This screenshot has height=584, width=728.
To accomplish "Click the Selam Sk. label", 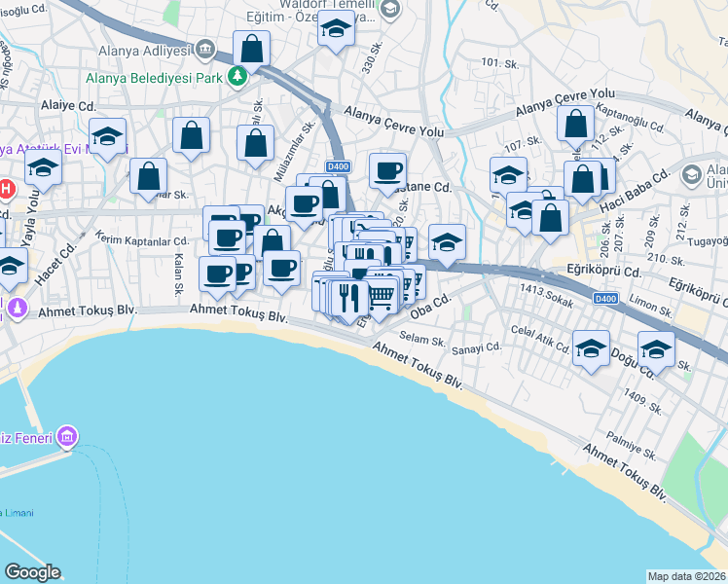I will [x=422, y=339].
